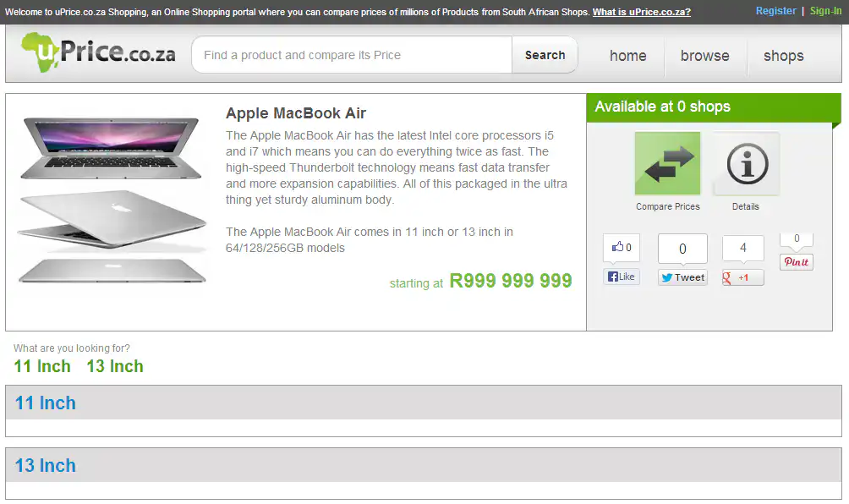Viewport: 849px width, 504px height.
Task: Open the Details info icon
Action: pyautogui.click(x=747, y=163)
